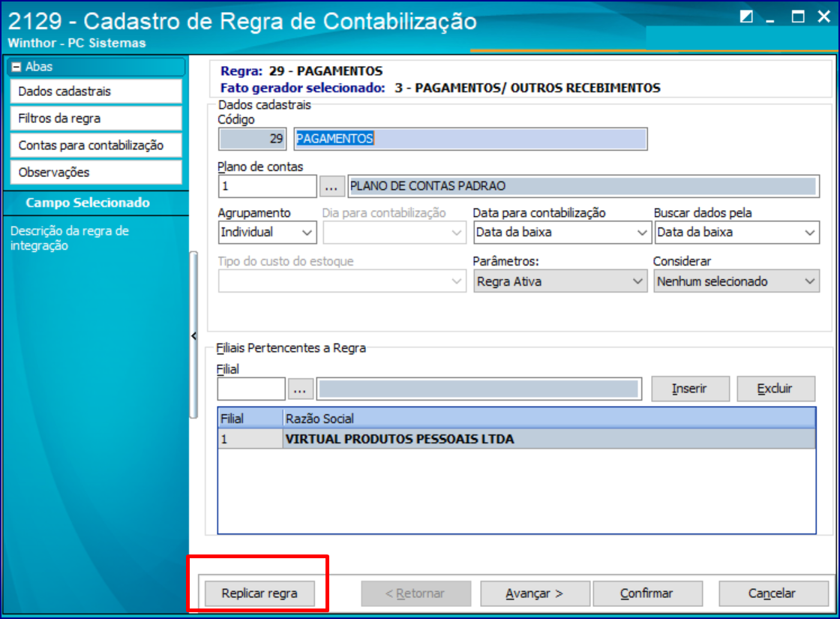Click the Avançar button
Screen dimensions: 840x619
535,593
